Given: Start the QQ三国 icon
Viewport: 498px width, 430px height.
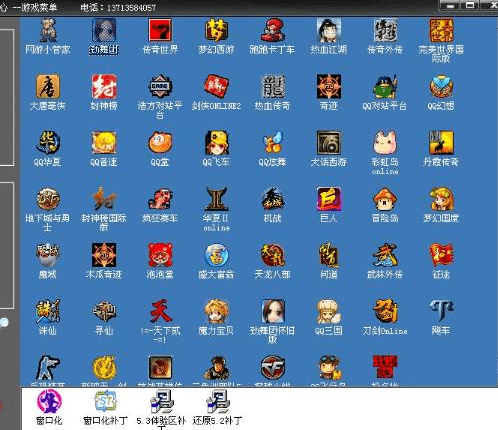Looking at the screenshot, I should pos(329,312).
